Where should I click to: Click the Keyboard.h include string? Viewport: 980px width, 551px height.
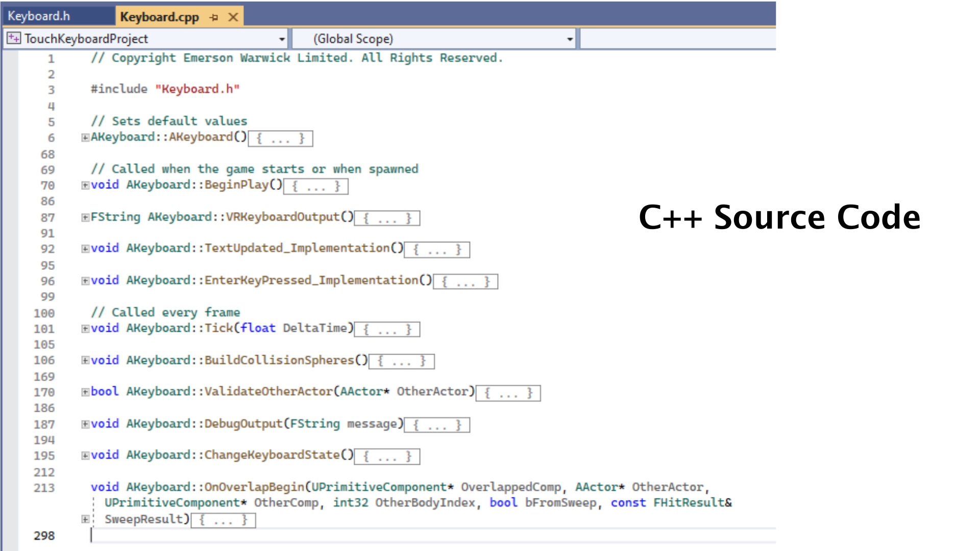(x=198, y=89)
